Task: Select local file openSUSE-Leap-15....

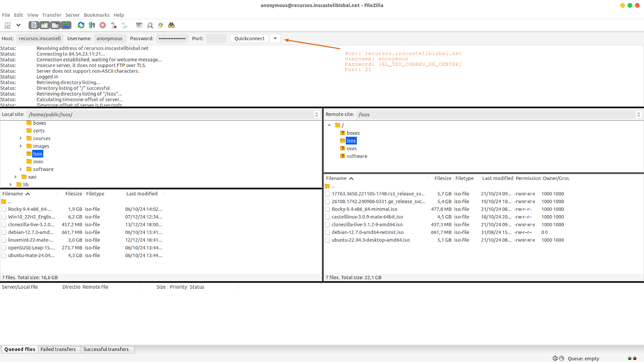Action: coord(31,248)
